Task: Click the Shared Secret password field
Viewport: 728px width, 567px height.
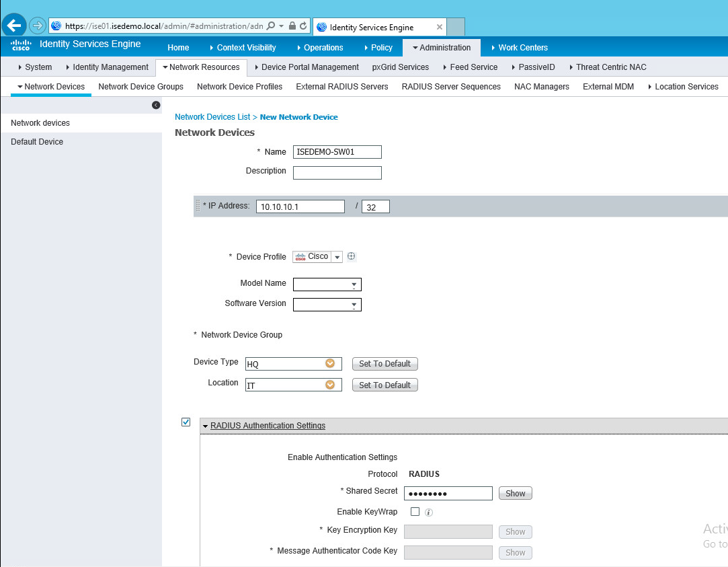Action: click(x=448, y=493)
